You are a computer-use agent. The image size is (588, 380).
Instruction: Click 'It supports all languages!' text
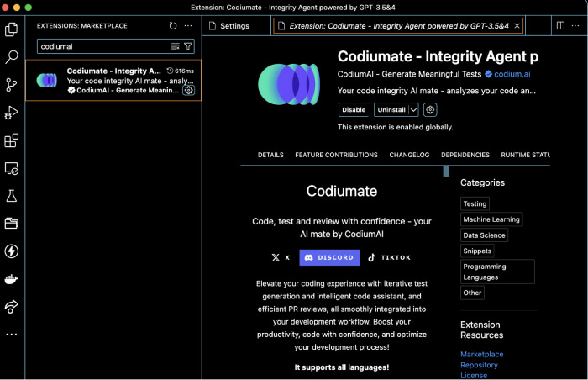[x=342, y=367]
